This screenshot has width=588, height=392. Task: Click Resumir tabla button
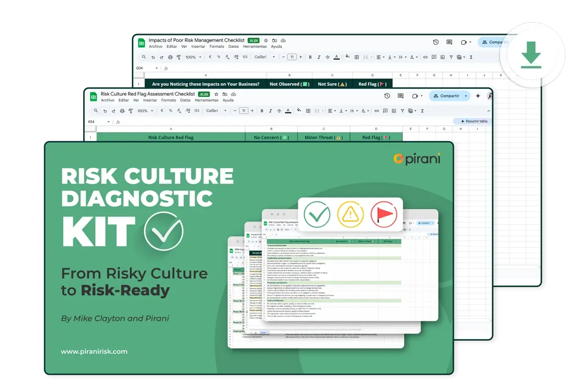(472, 121)
